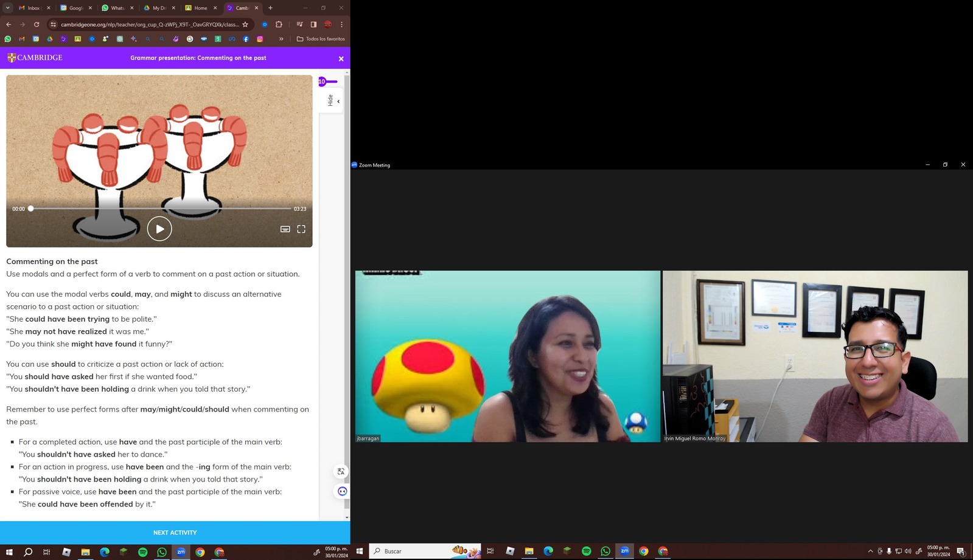Open the network icon in the system tray
This screenshot has width=973, height=560.
(x=898, y=551)
